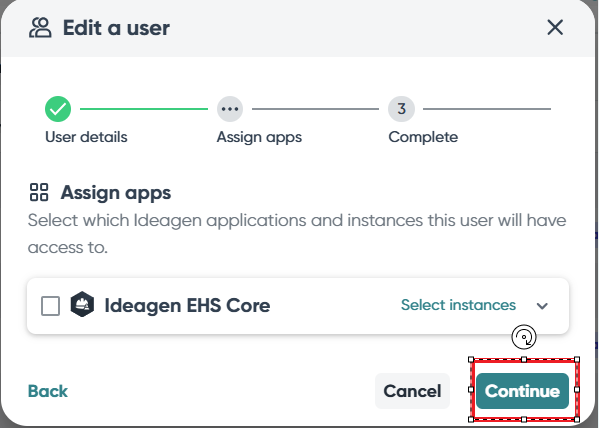Click the step 3 Complete circle

tap(401, 109)
